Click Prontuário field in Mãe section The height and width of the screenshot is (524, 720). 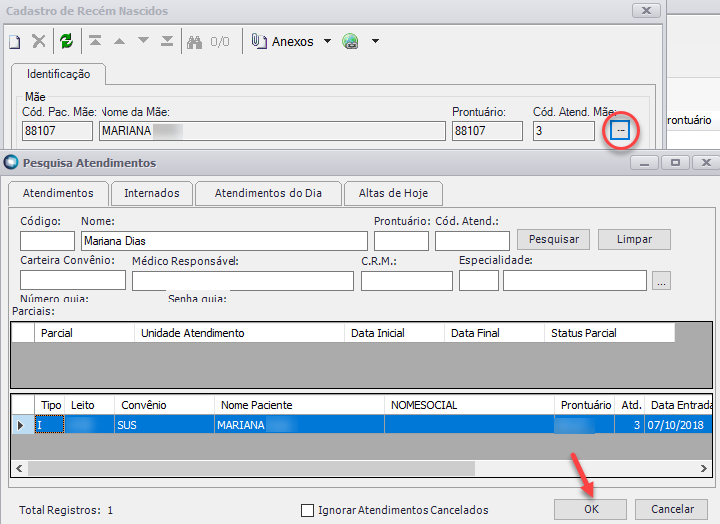tap(487, 131)
